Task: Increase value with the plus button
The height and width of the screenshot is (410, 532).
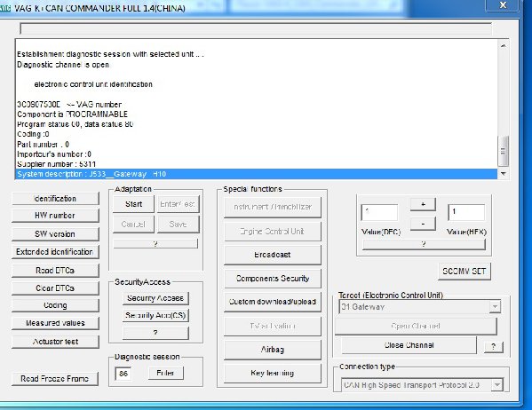Action: click(x=423, y=204)
